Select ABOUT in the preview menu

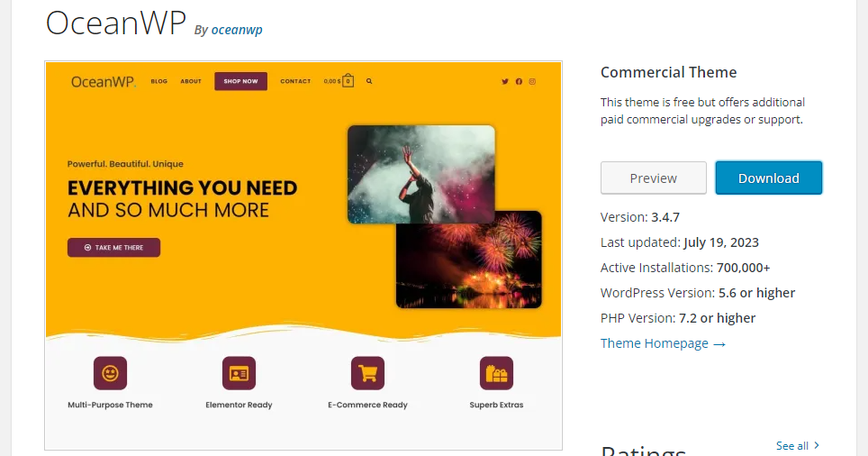191,81
